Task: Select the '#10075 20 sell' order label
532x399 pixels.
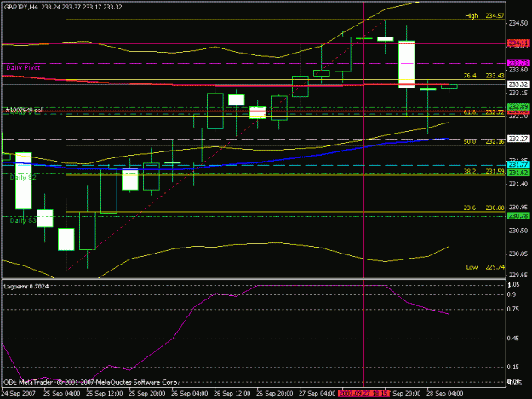Action: coord(25,110)
